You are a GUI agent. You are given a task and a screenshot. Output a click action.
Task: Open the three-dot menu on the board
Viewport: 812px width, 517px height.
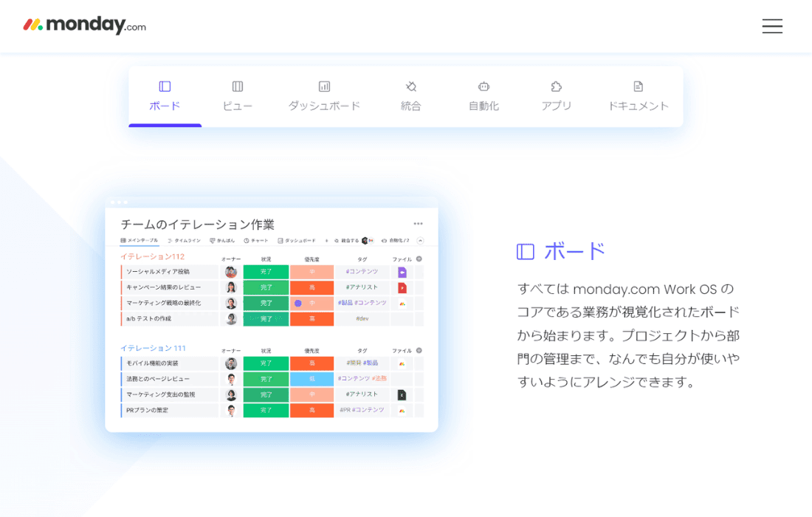pos(418,224)
